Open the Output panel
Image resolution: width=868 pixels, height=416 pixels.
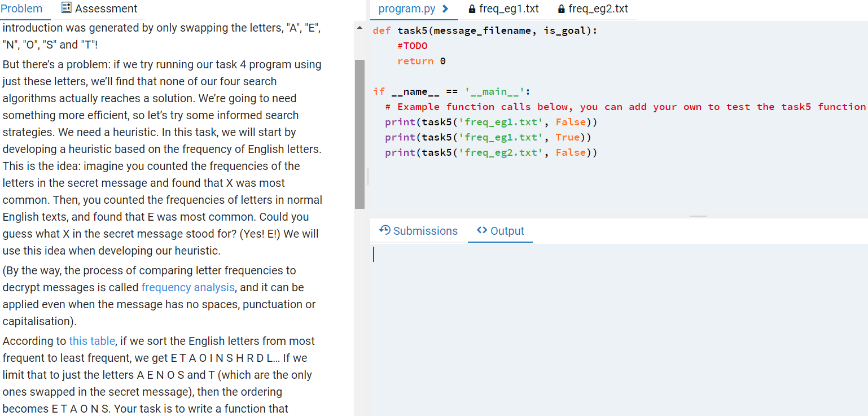pyautogui.click(x=507, y=230)
